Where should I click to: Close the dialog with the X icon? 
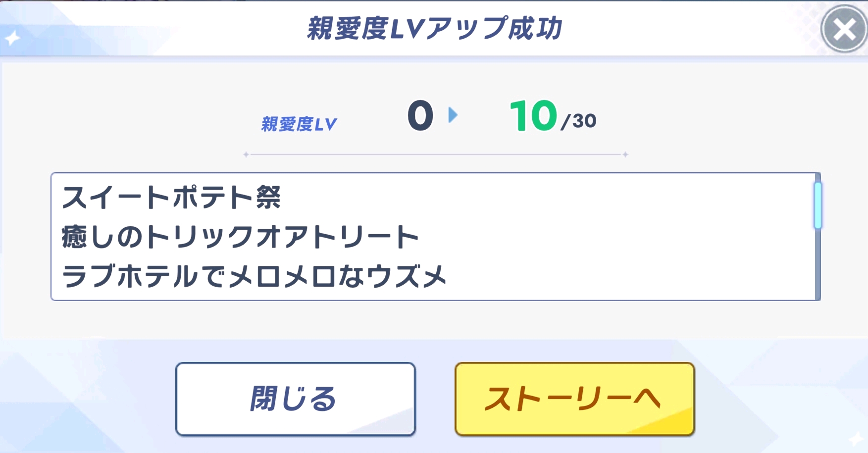point(844,29)
